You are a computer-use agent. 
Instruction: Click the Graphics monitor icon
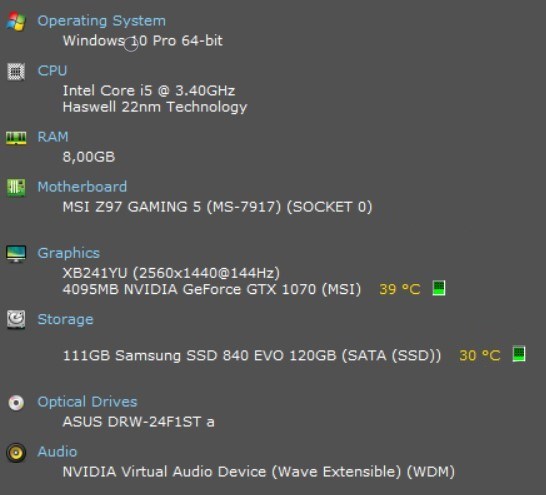[x=16, y=254]
